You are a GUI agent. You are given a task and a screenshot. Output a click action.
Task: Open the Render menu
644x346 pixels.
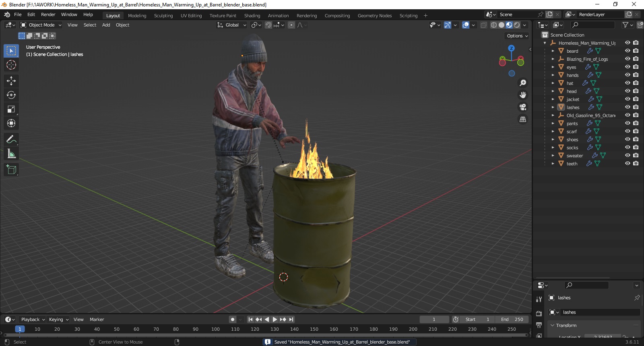[x=48, y=14]
